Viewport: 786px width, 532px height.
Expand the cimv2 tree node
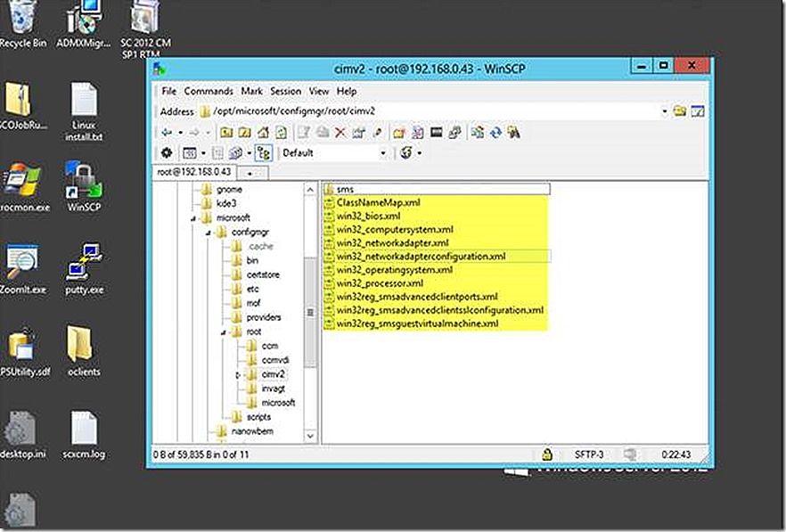coord(238,375)
